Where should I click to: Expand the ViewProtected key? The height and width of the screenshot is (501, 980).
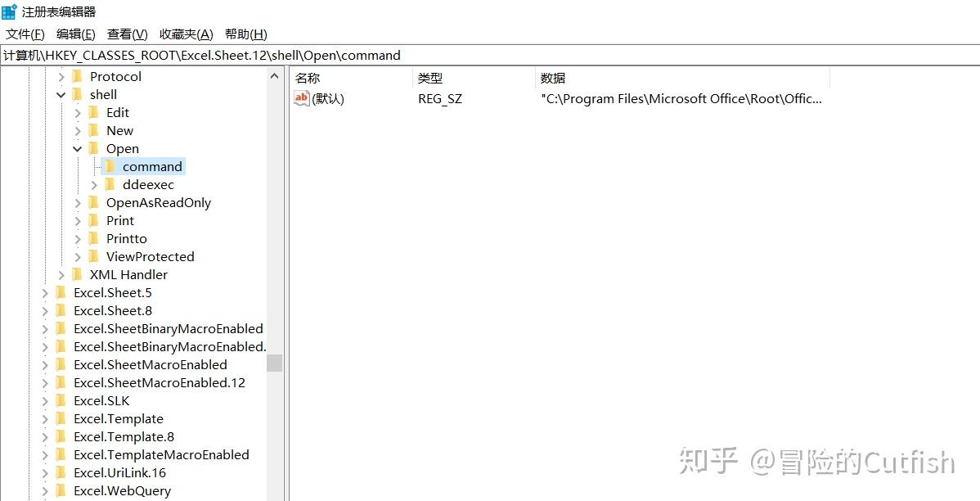point(78,257)
